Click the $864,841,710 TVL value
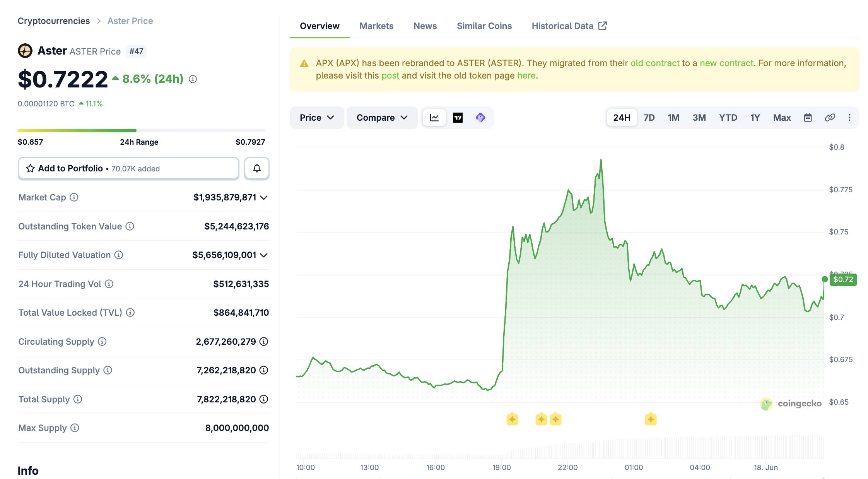 click(241, 313)
